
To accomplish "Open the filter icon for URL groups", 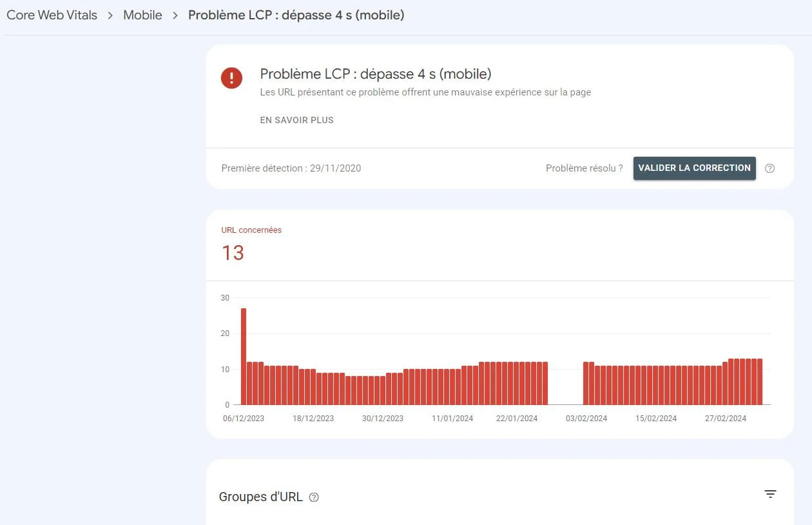I will 770,494.
